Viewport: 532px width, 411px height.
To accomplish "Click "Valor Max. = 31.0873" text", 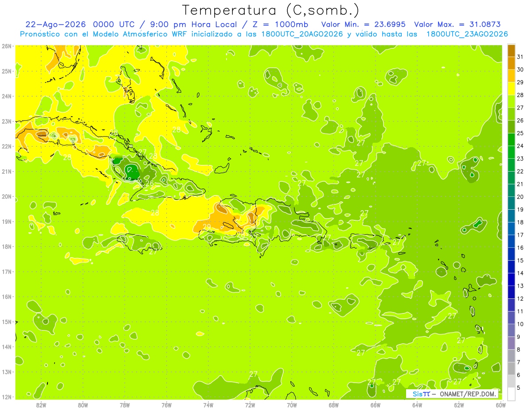I will (x=458, y=24).
